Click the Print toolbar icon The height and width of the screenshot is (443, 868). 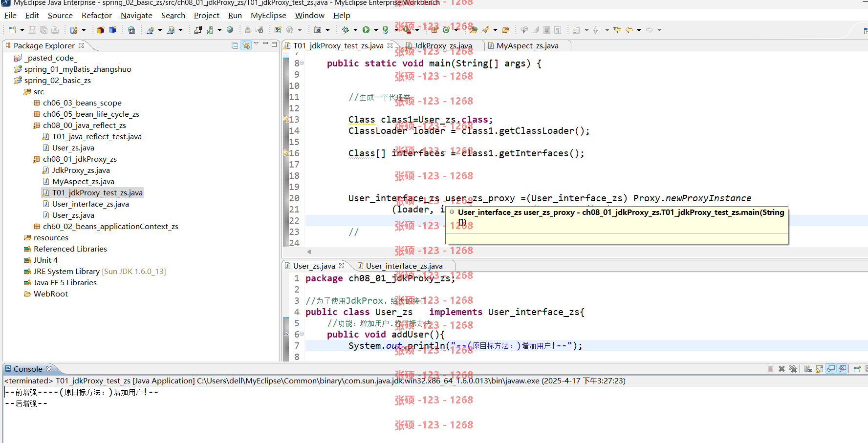55,30
